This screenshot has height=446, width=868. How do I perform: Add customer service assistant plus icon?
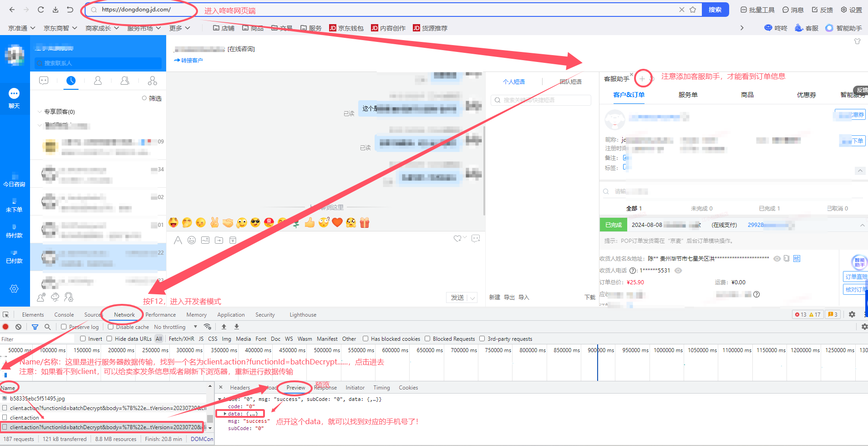pos(642,79)
